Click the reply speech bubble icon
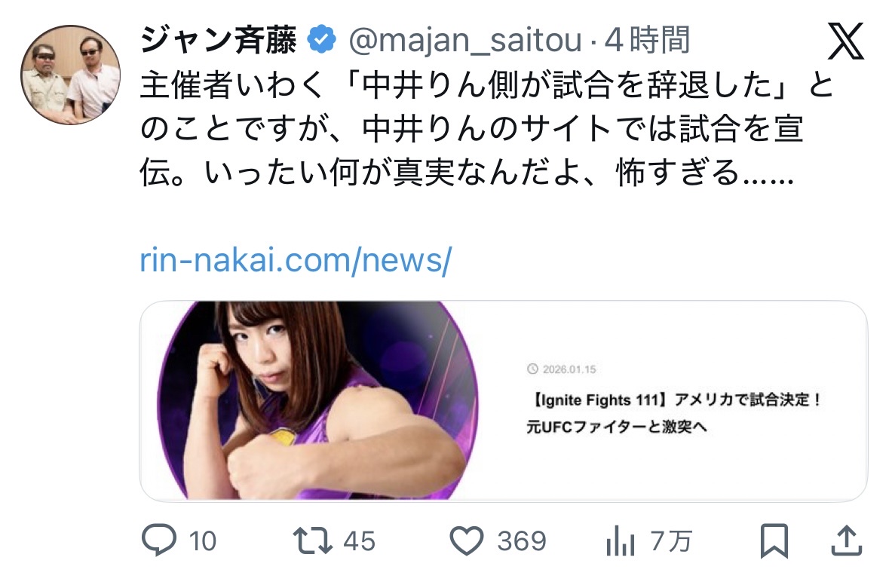The width and height of the screenshot is (889, 588). click(159, 540)
